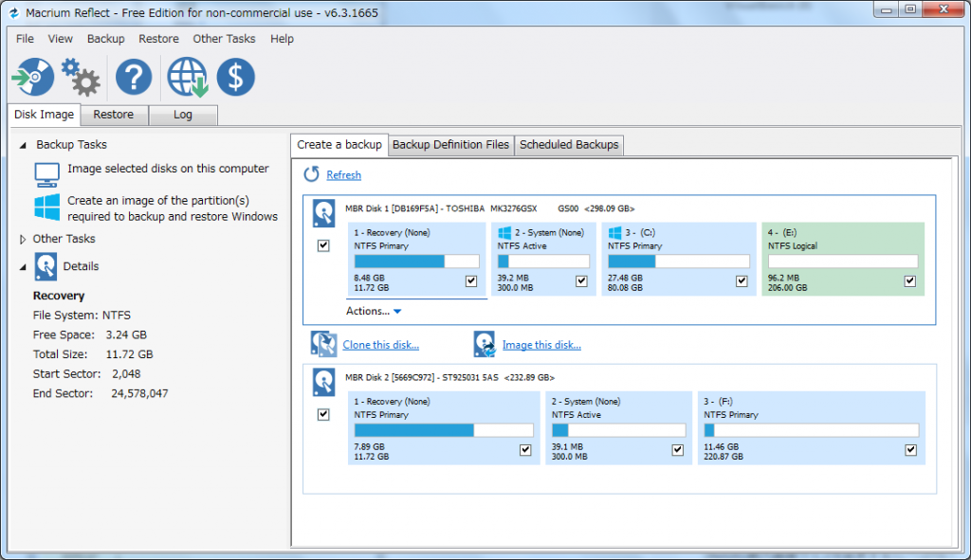Screen dimensions: 971x560
Task: Click the File System: NTFS detail
Action: click(x=82, y=315)
